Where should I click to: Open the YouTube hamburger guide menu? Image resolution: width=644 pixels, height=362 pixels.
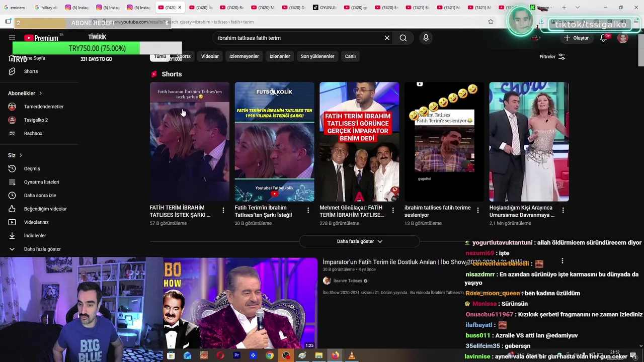[x=12, y=38]
